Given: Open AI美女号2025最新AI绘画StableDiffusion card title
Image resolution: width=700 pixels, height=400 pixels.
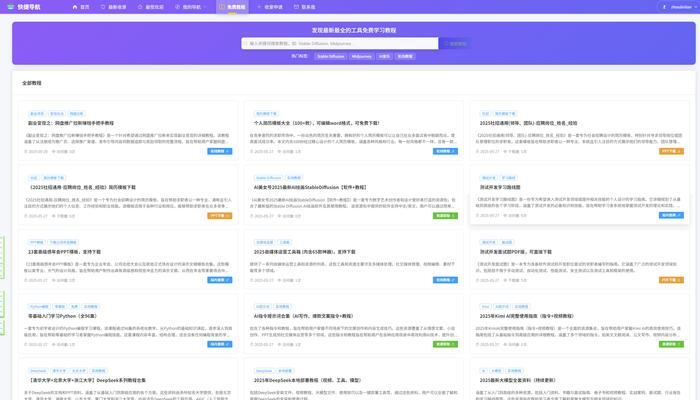Looking at the screenshot, I should point(310,187).
